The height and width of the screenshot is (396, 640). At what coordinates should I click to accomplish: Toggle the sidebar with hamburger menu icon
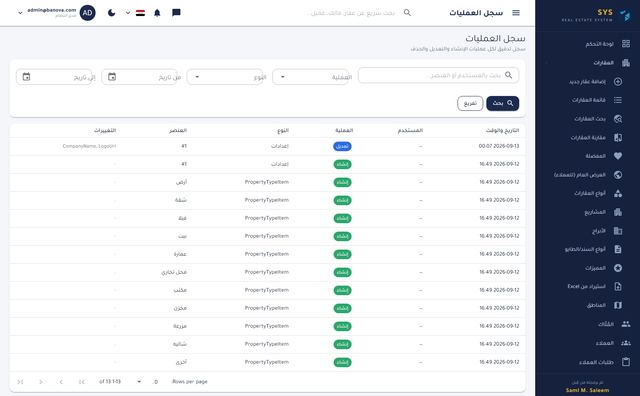click(x=516, y=13)
